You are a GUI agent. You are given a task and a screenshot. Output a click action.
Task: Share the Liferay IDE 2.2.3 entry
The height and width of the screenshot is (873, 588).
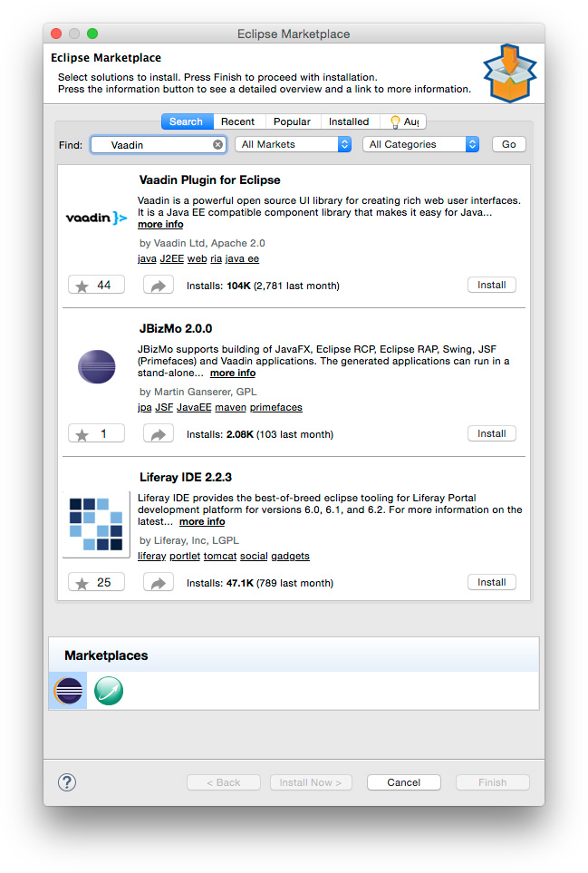(159, 582)
